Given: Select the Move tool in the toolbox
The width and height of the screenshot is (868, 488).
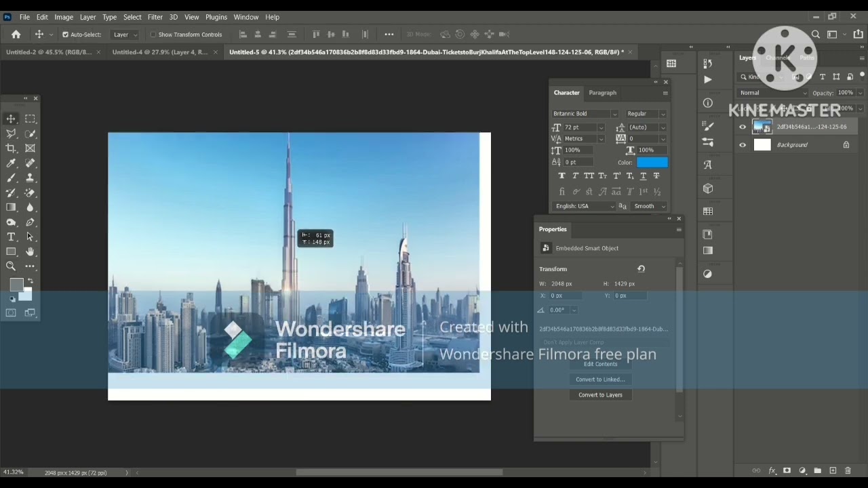Looking at the screenshot, I should coord(11,119).
